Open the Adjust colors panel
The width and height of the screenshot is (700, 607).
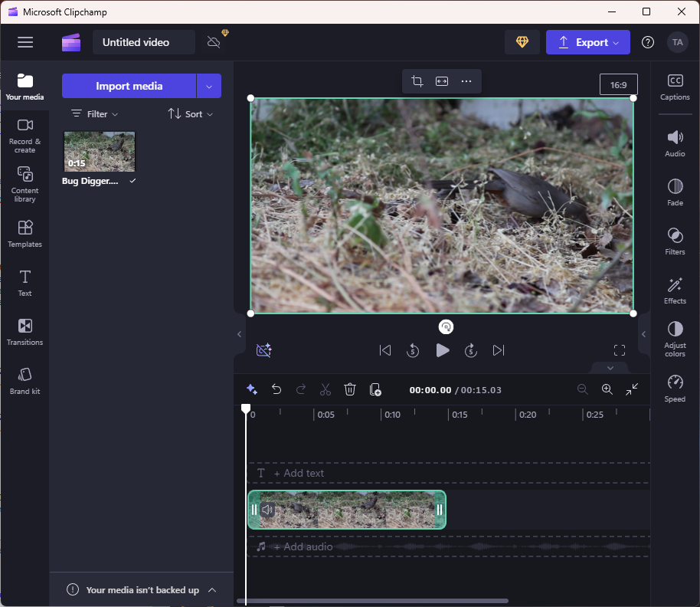(675, 339)
